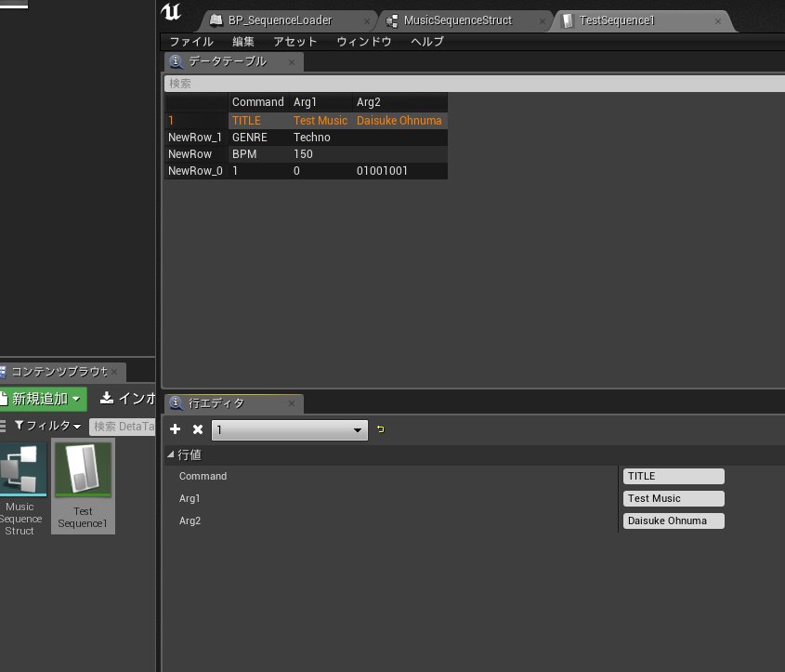The width and height of the screenshot is (785, 672).
Task: Click the 01001001 cell
Action: (x=382, y=171)
